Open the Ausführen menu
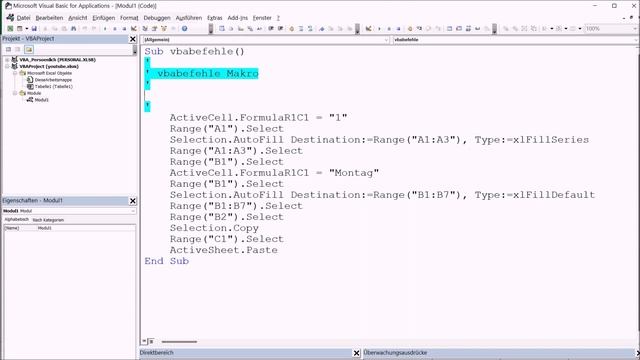The height and width of the screenshot is (360, 640). tap(189, 18)
